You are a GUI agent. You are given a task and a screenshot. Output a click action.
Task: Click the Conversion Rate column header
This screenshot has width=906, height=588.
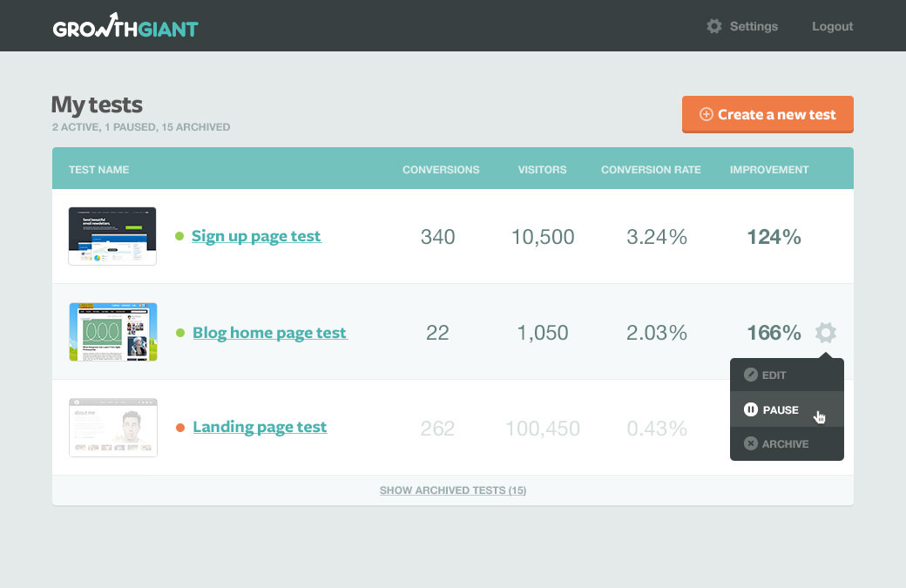tap(651, 170)
